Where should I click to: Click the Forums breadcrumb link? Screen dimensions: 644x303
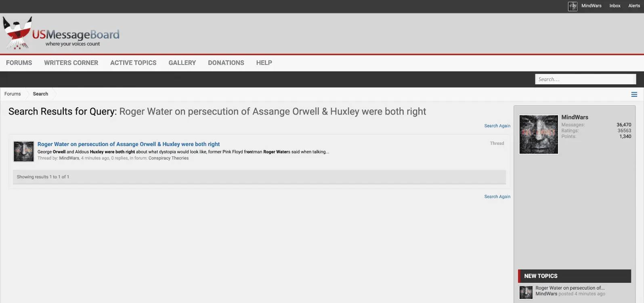[13, 94]
